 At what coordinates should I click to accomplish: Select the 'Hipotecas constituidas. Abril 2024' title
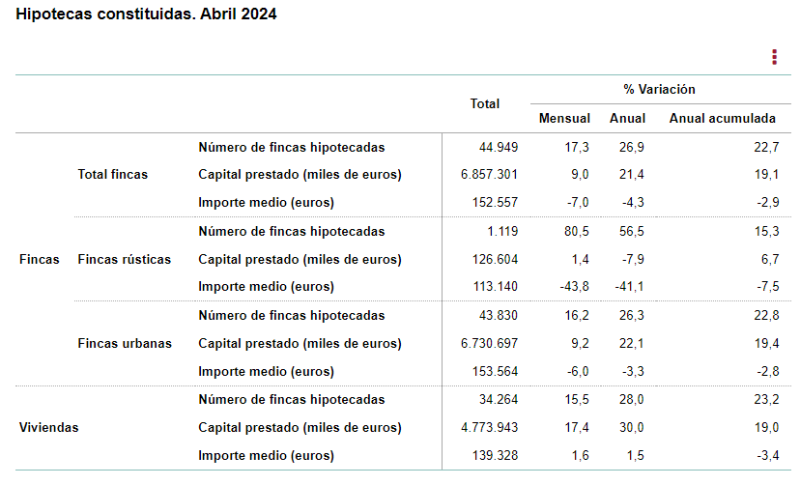[146, 14]
